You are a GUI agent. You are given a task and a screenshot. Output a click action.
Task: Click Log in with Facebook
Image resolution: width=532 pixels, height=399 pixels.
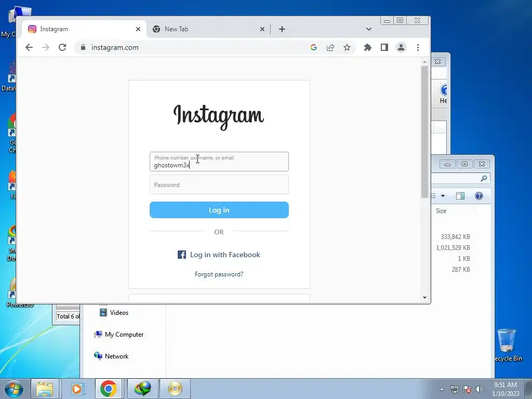(x=219, y=255)
